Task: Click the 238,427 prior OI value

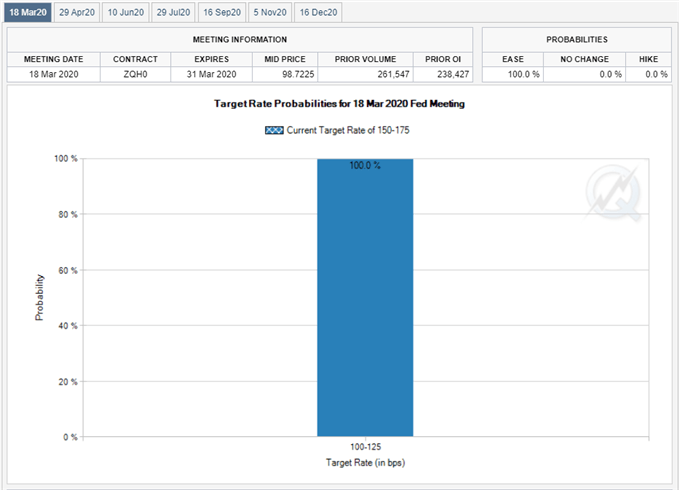Action: coord(453,74)
